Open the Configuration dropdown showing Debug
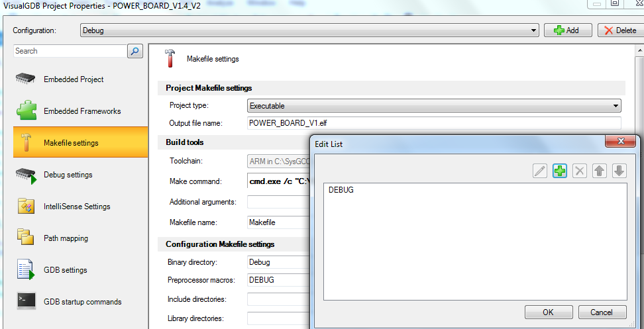 pos(309,30)
